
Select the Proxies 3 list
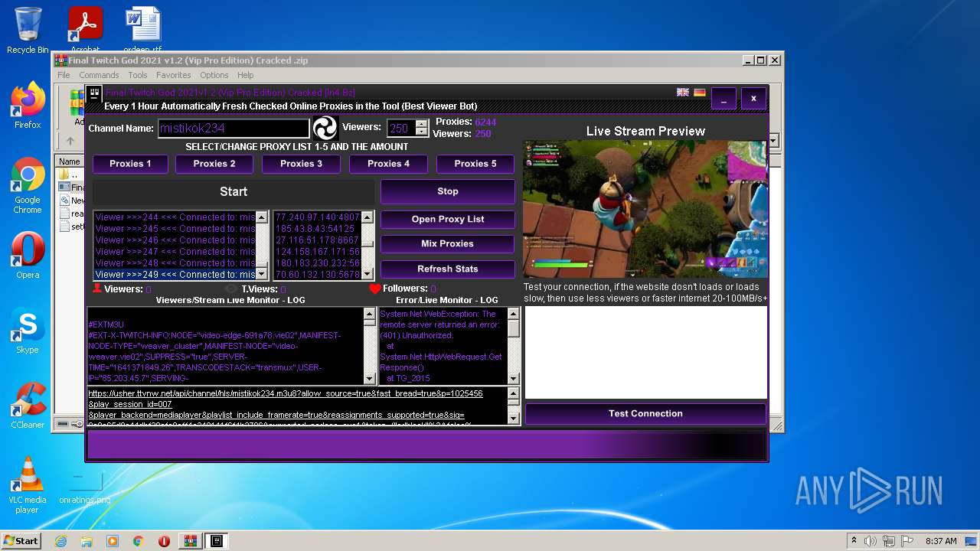point(301,164)
